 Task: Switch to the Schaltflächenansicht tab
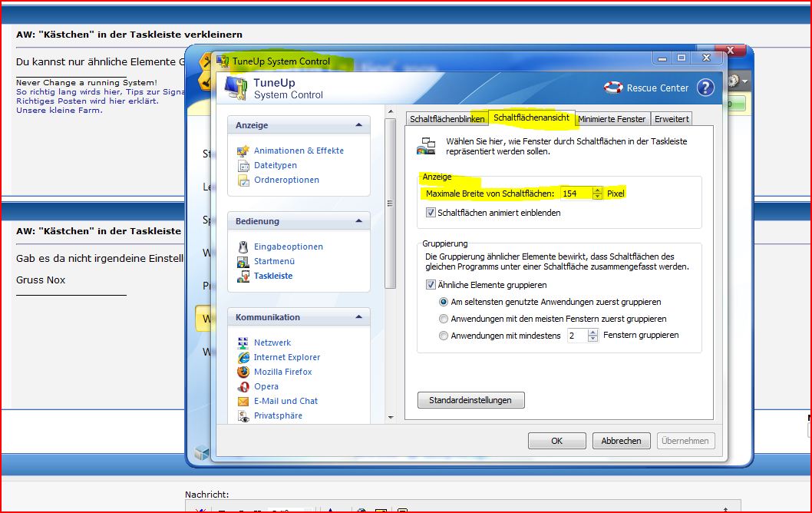(x=531, y=117)
